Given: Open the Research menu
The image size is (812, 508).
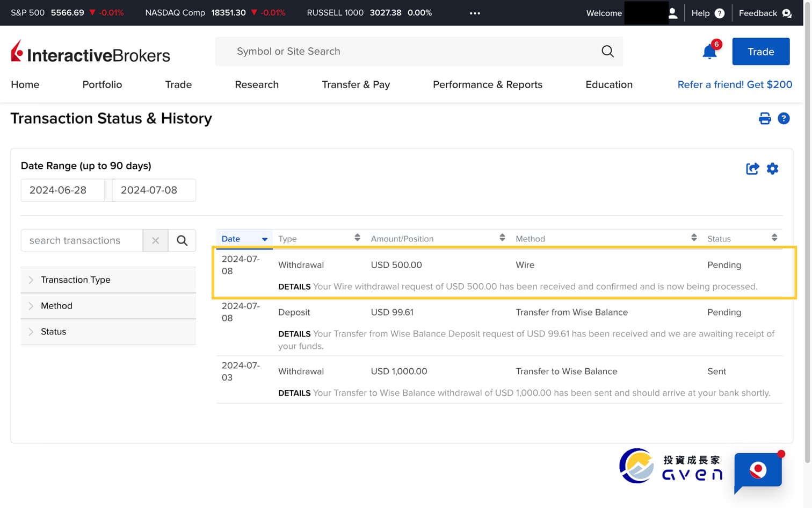Looking at the screenshot, I should [x=257, y=84].
